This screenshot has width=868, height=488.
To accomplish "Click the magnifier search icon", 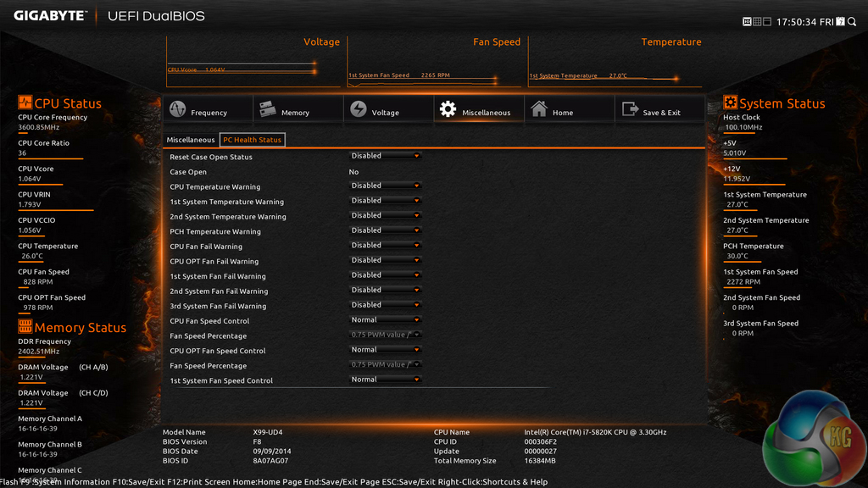I will point(852,21).
